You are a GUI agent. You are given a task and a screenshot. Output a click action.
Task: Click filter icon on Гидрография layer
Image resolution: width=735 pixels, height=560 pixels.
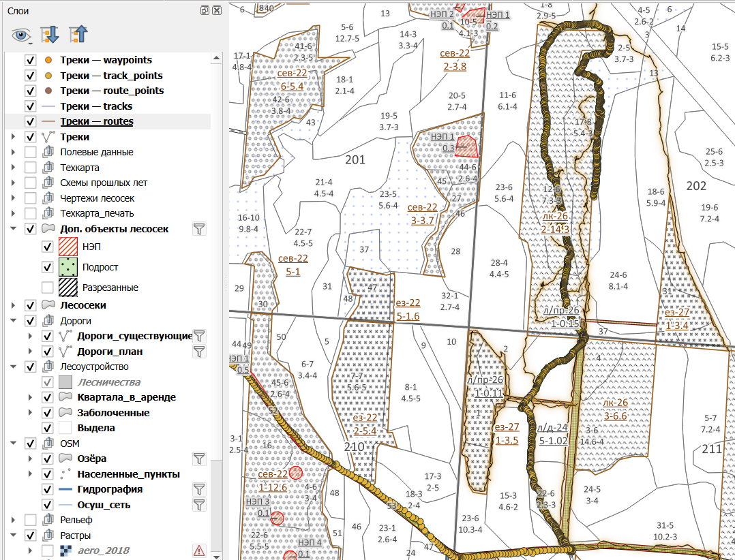pos(199,489)
